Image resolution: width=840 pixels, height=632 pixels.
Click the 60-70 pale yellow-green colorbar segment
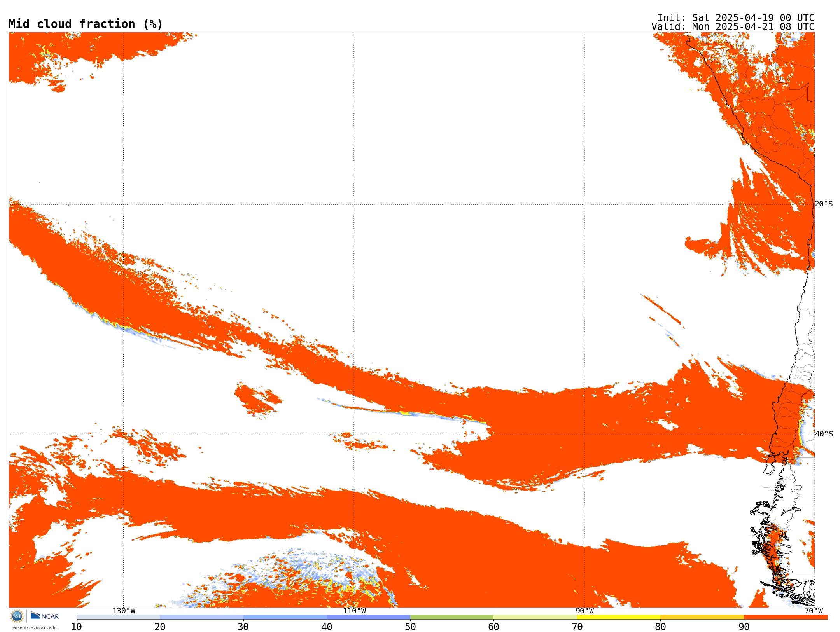[x=535, y=617]
